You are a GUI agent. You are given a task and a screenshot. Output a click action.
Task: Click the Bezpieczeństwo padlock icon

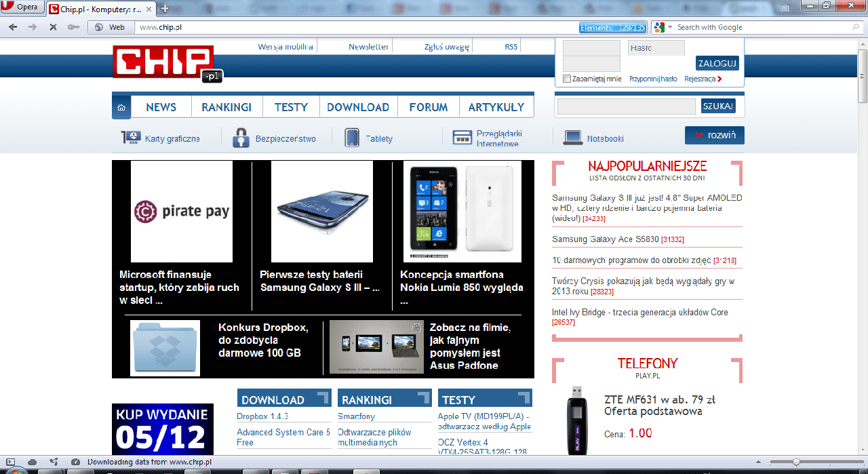[x=241, y=138]
